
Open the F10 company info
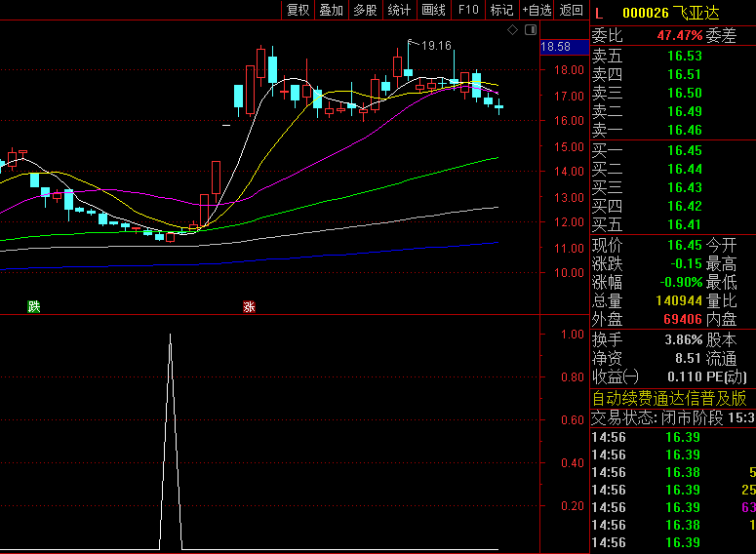pos(468,10)
